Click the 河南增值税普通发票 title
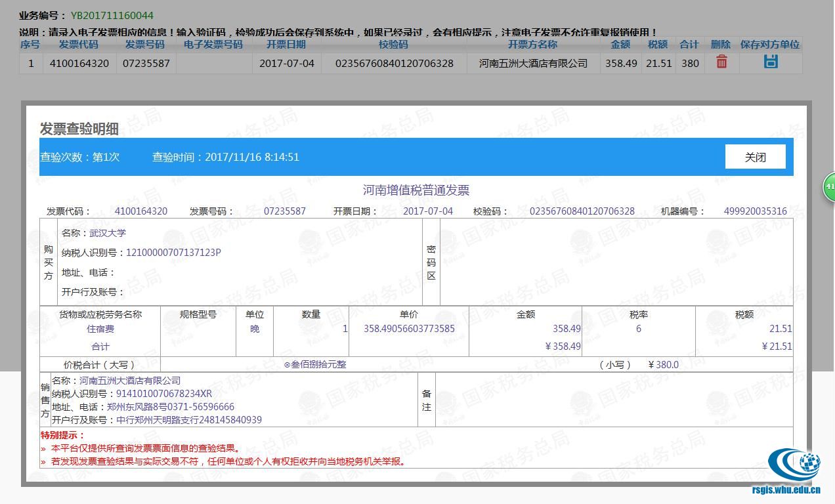 click(416, 190)
